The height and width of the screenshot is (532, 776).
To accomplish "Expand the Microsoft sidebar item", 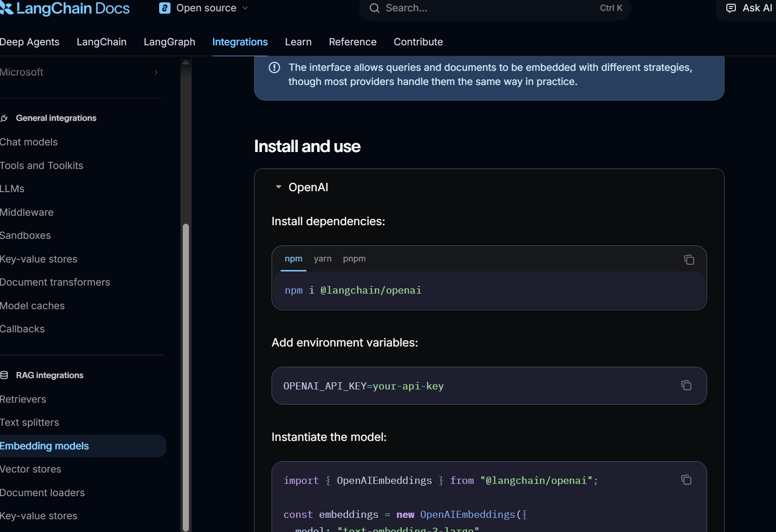I will tap(156, 72).
